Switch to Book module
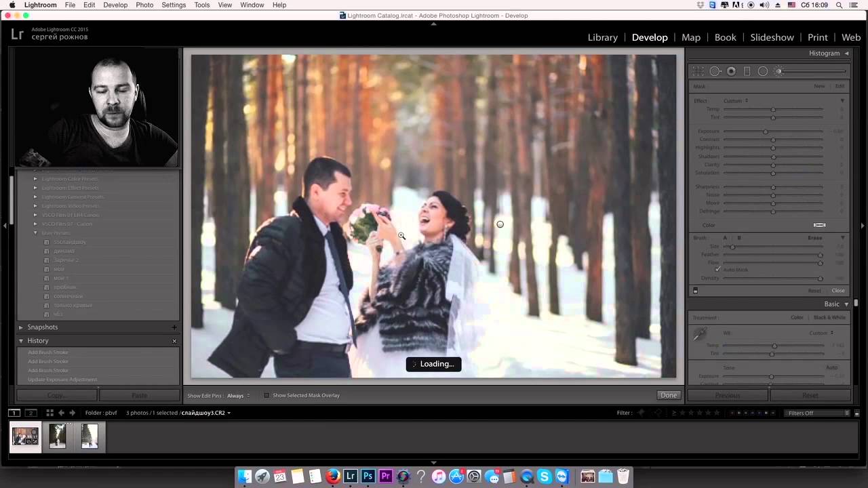Image resolution: width=868 pixels, height=488 pixels. (x=725, y=37)
